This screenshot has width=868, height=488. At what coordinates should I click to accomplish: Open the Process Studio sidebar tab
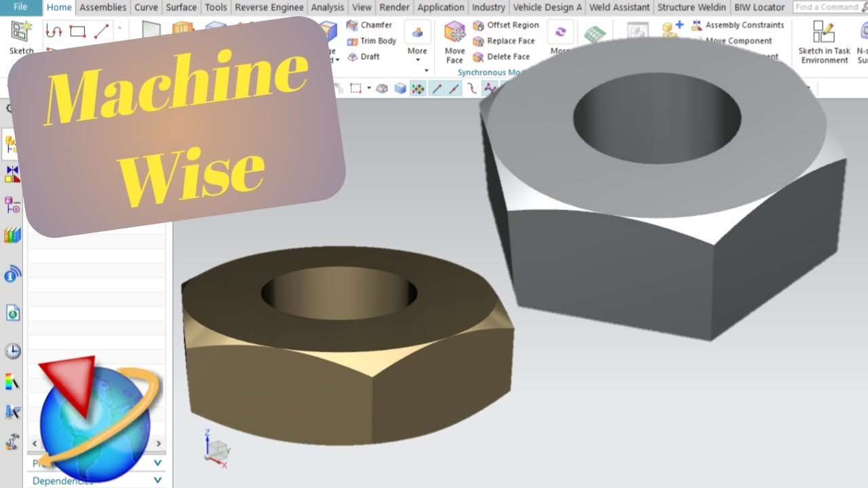pos(12,411)
